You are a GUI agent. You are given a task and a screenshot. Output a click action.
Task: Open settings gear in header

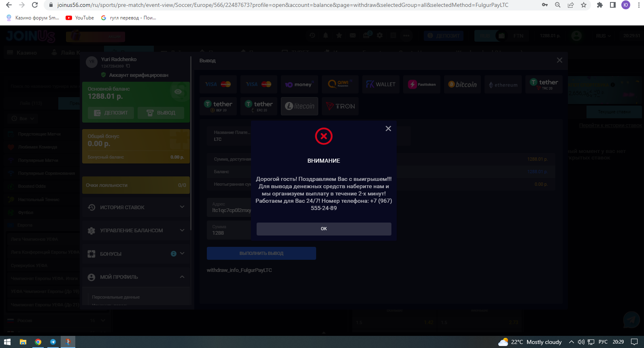tap(380, 36)
